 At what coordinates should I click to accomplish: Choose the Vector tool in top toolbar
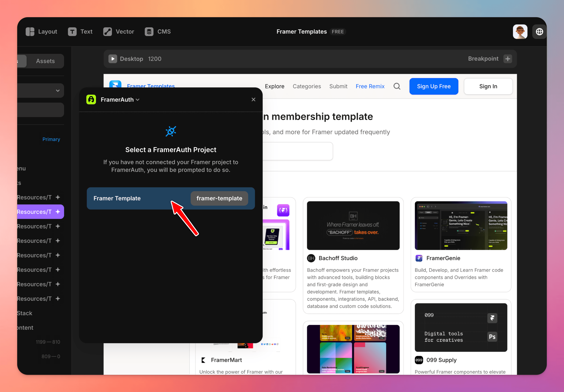tap(119, 32)
